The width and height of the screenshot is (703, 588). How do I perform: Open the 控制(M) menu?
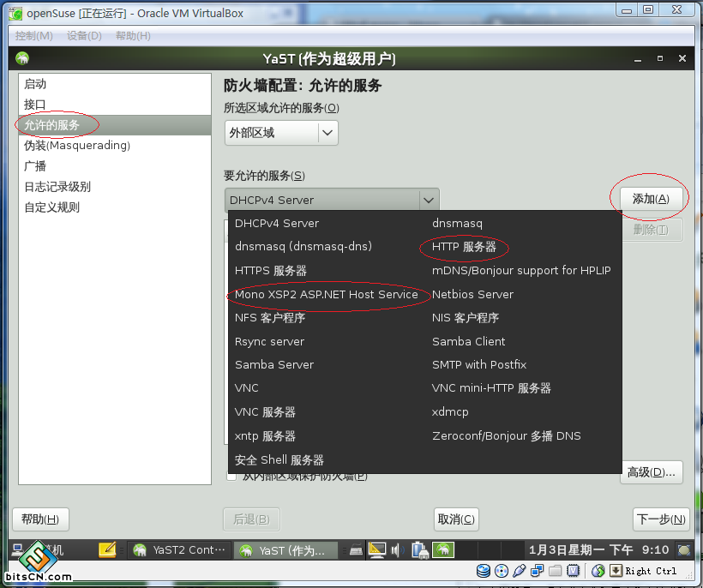pos(34,35)
